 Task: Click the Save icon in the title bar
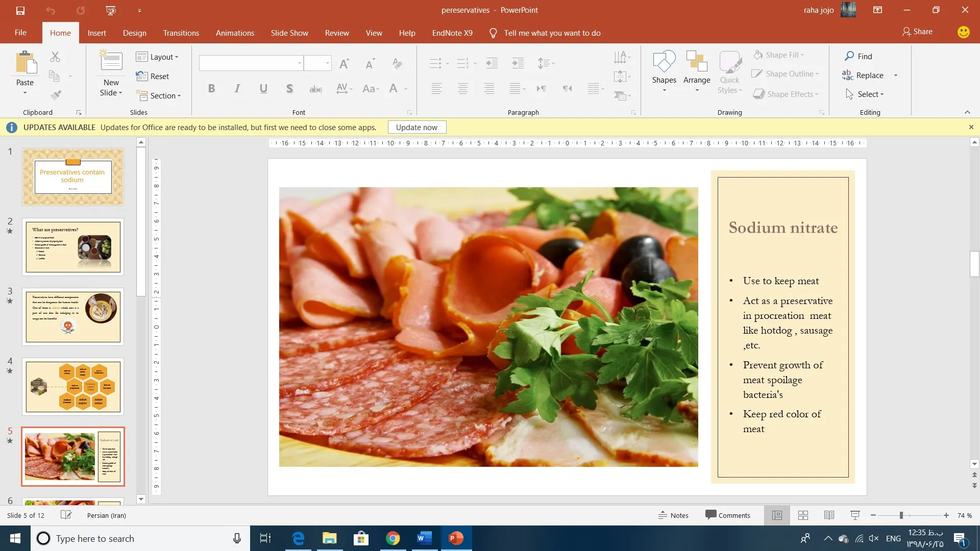tap(20, 10)
